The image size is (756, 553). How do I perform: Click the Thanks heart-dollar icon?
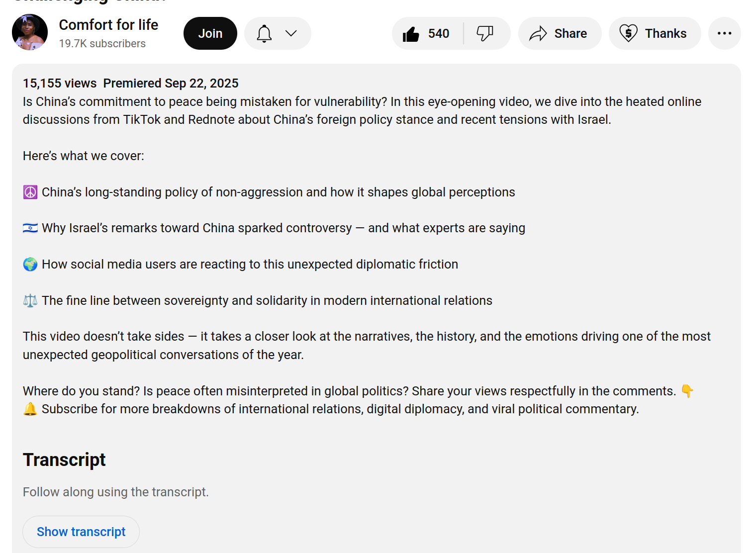tap(628, 33)
